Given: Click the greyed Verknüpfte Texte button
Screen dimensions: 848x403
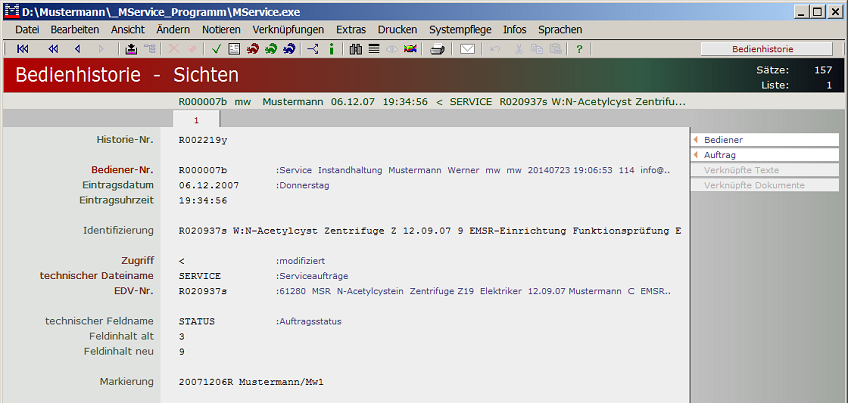Looking at the screenshot, I should [765, 170].
